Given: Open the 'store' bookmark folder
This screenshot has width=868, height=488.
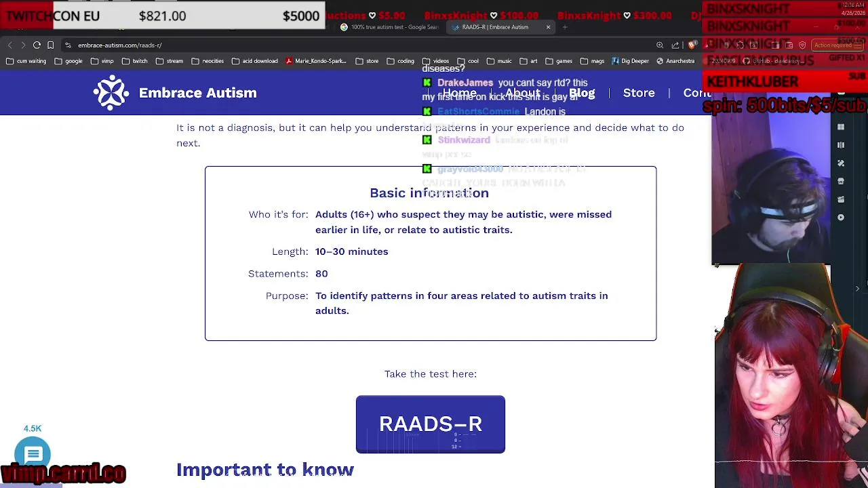Looking at the screenshot, I should (367, 61).
